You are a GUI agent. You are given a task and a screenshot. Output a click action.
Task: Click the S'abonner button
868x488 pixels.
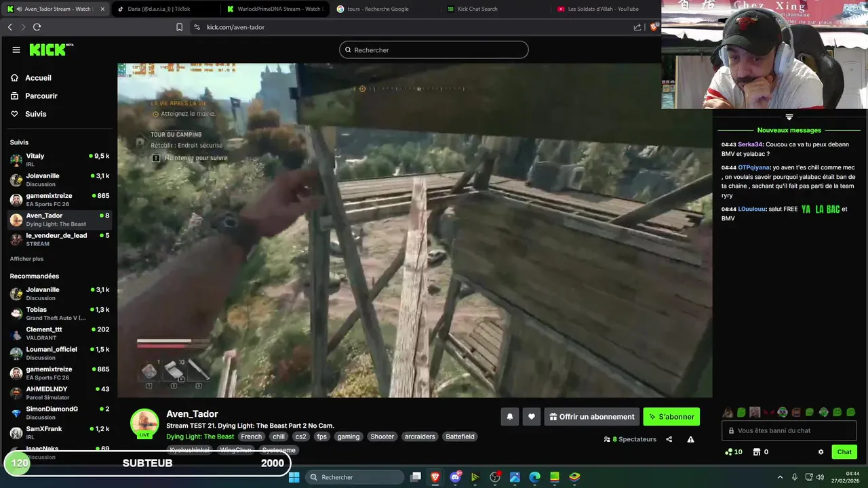[x=671, y=417]
